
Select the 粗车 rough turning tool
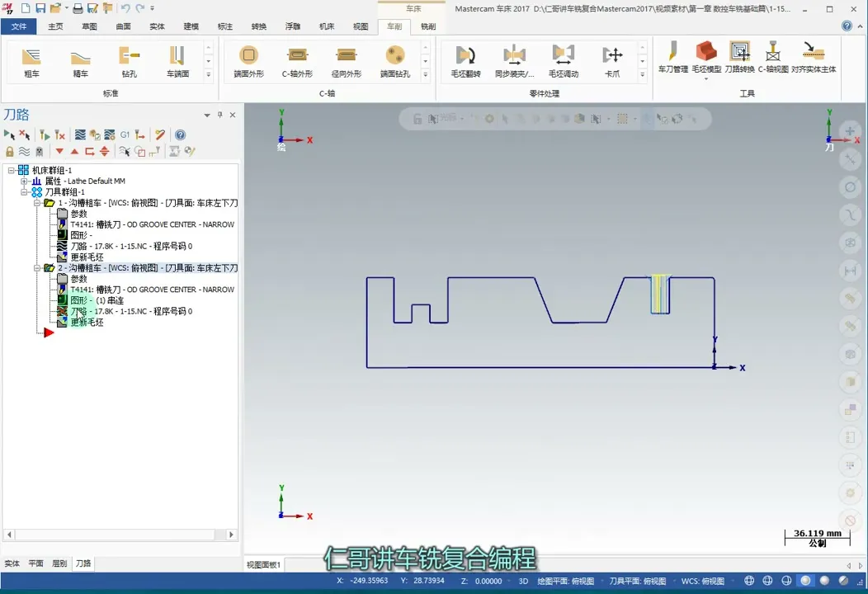pyautogui.click(x=31, y=61)
